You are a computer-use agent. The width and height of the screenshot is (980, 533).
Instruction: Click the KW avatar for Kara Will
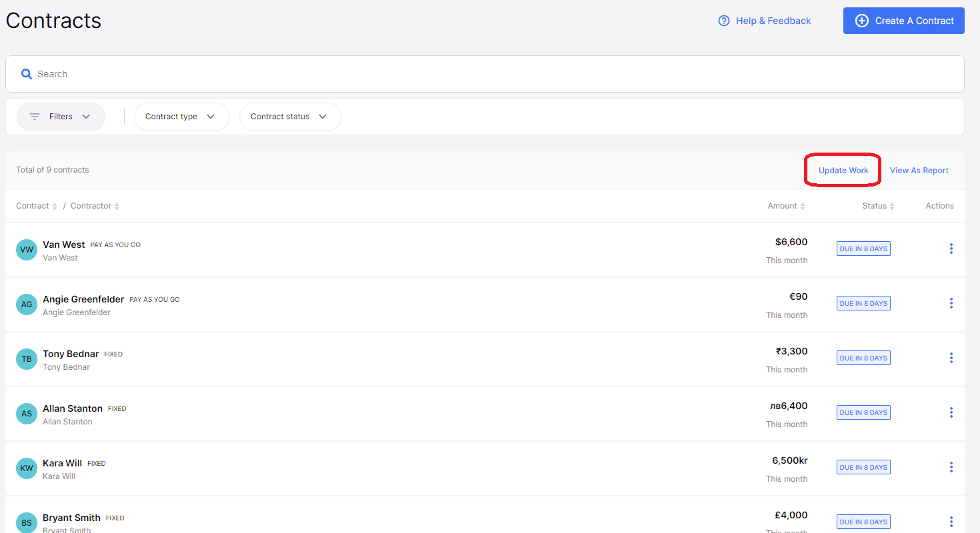27,468
